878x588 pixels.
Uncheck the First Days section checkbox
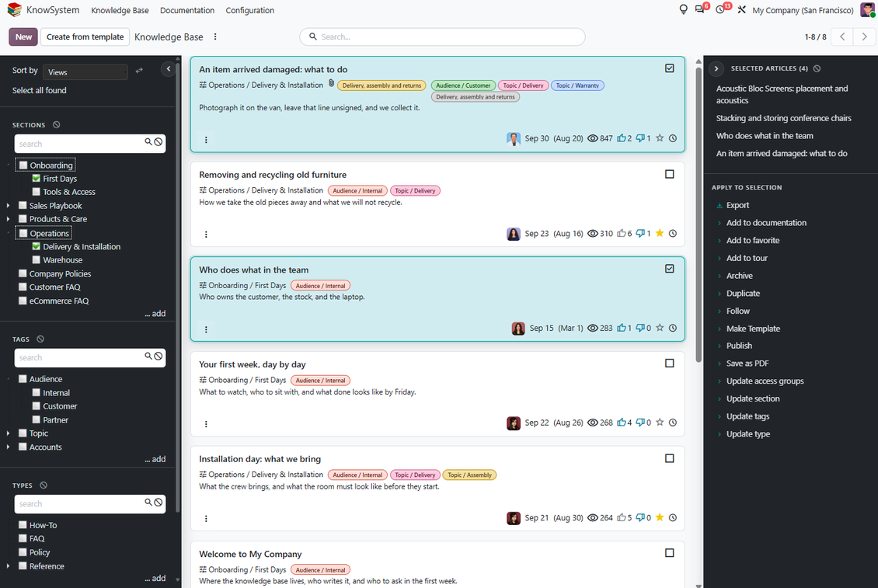click(37, 179)
